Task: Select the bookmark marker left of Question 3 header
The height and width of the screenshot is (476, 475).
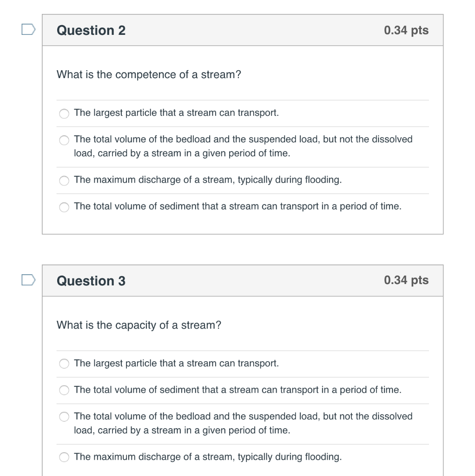Action: (x=28, y=280)
